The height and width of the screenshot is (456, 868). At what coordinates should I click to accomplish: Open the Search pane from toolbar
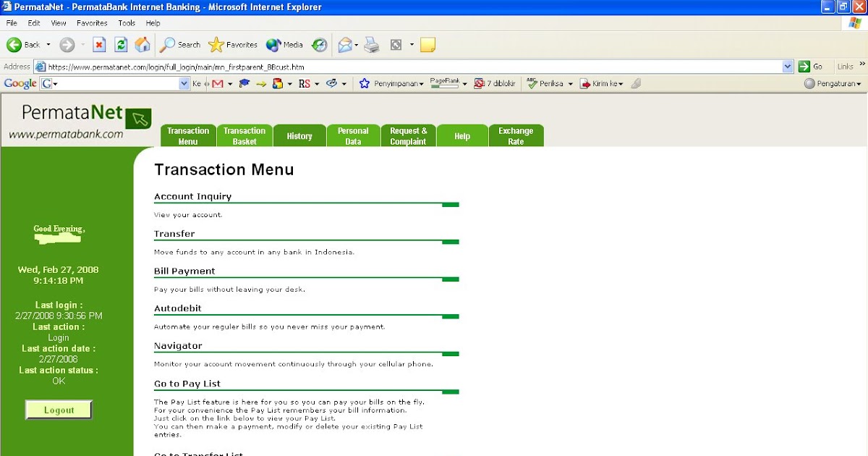(181, 45)
